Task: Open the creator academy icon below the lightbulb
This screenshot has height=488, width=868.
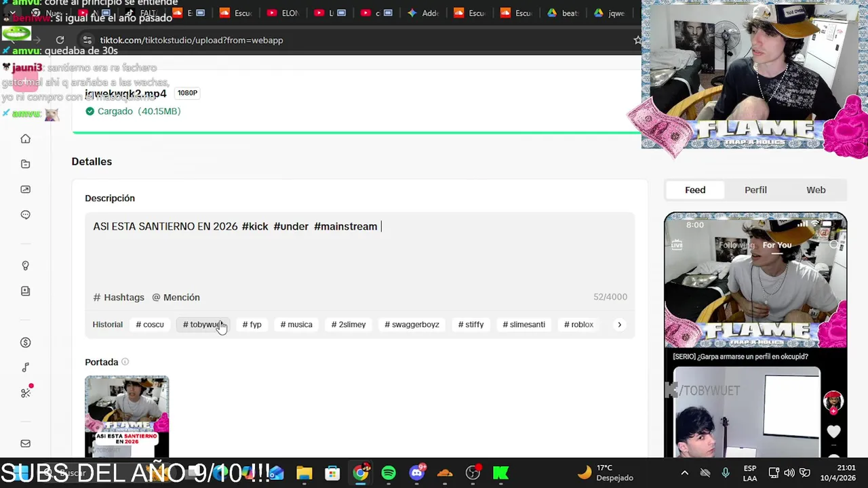Action: pos(25,291)
